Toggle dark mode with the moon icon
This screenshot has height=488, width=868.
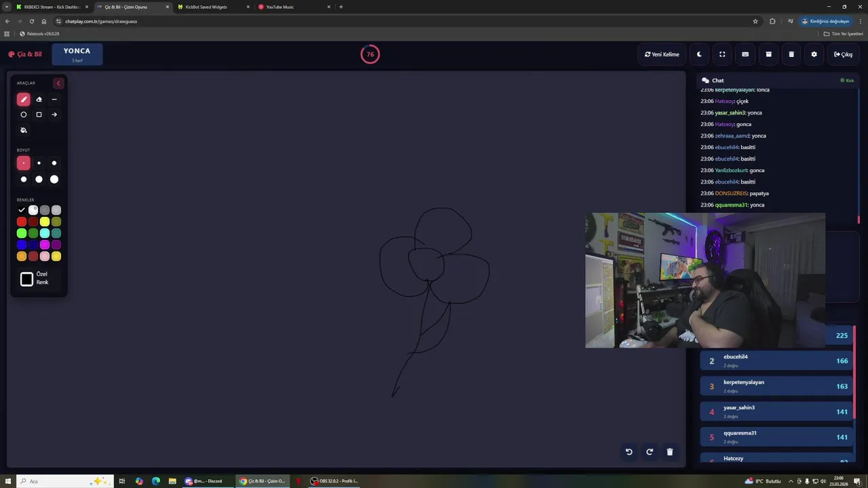(699, 54)
